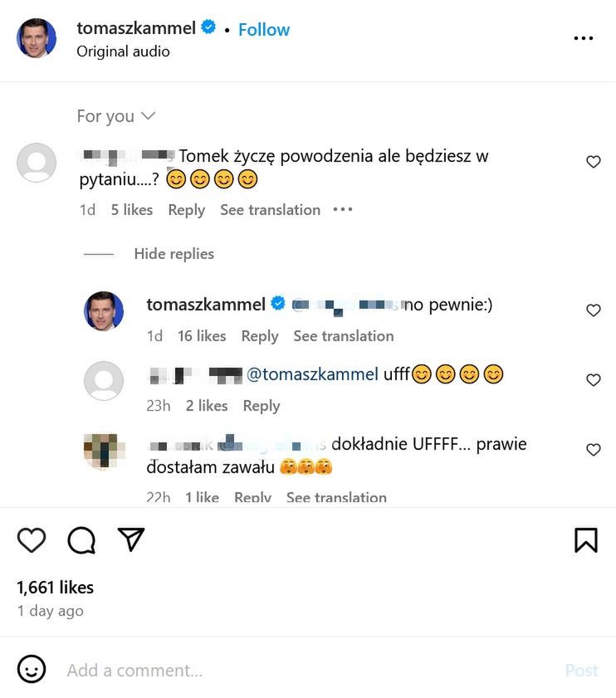Save post with the bookmark icon
616x698 pixels.
[x=585, y=540]
